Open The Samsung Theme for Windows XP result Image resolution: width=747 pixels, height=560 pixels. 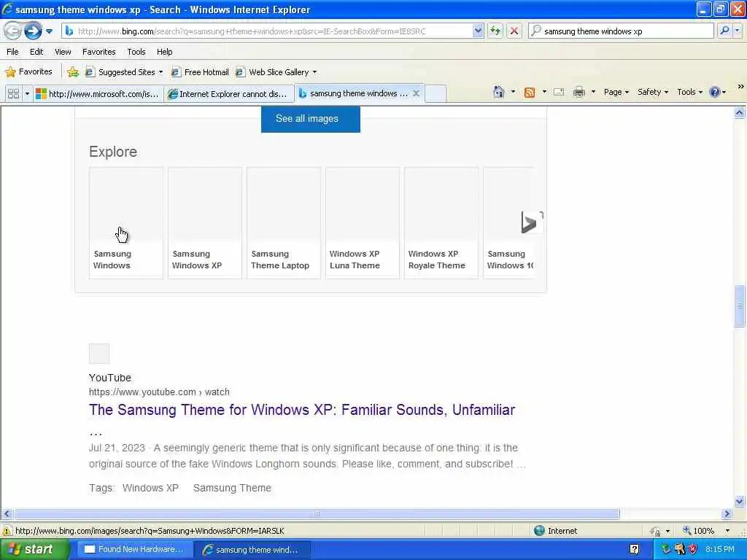302,410
